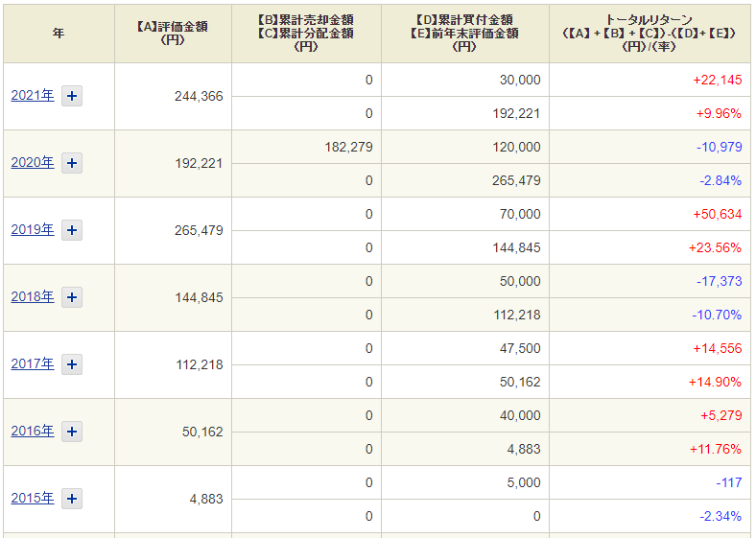Expand the 2020年 row with plus button
Image resolution: width=756 pixels, height=538 pixels.
pyautogui.click(x=72, y=163)
